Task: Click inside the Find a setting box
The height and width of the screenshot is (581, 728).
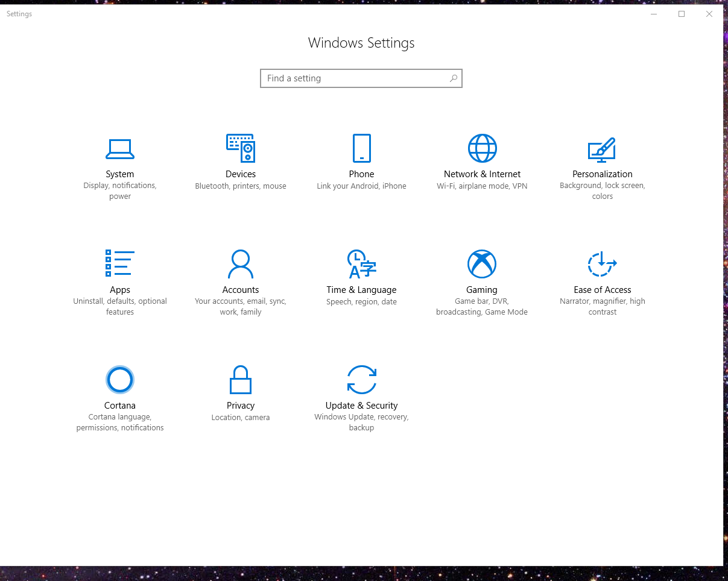Action: coord(356,78)
